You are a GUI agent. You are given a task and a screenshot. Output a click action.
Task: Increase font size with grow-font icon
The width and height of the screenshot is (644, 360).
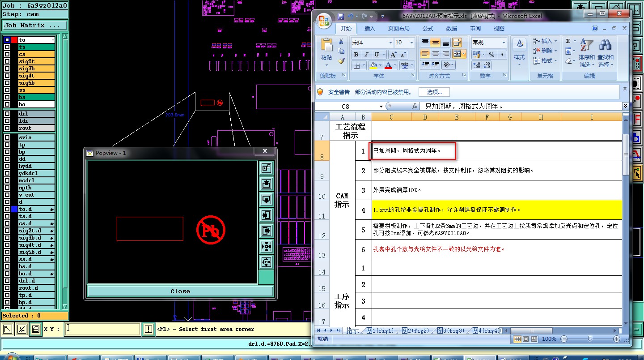click(393, 55)
